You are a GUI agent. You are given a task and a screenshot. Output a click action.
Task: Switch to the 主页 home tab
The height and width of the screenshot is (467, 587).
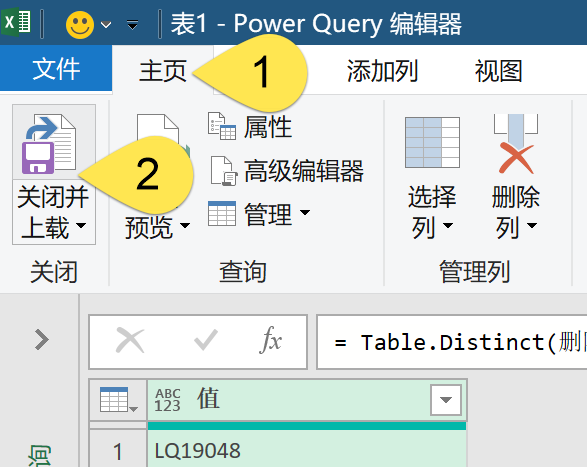pos(162,70)
